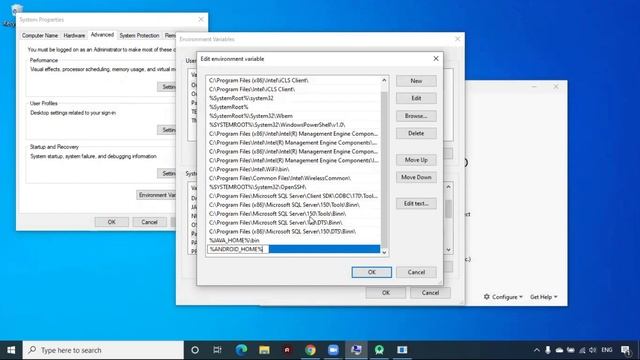
Task: Open the Windows Start menu
Action: click(11, 350)
